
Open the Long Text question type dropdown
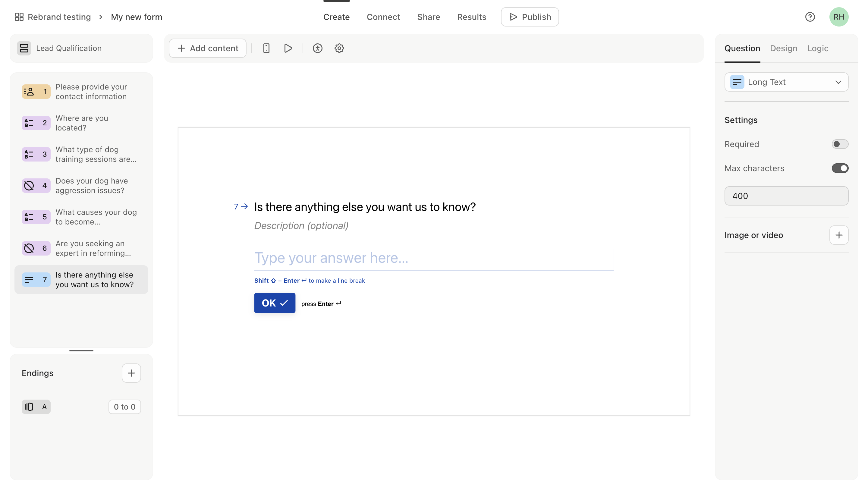pyautogui.click(x=787, y=82)
